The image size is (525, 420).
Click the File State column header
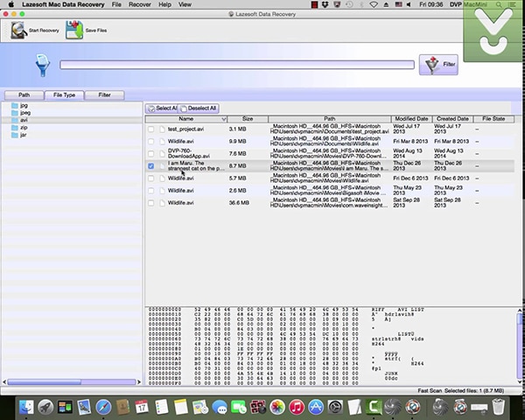point(493,119)
